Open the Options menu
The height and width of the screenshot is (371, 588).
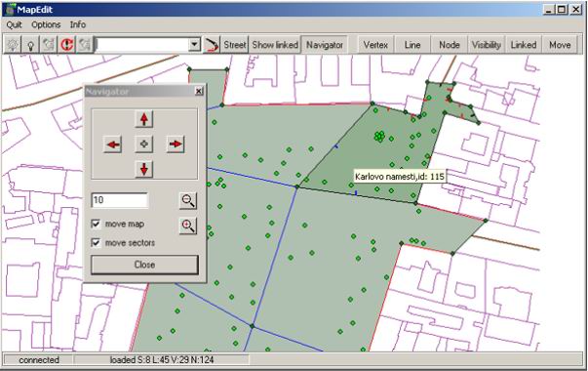[x=46, y=24]
